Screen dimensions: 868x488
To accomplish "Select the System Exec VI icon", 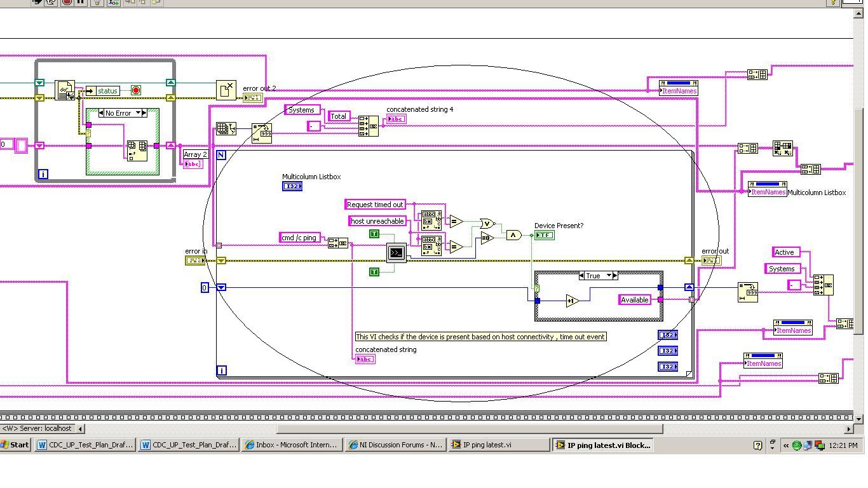I will [396, 253].
